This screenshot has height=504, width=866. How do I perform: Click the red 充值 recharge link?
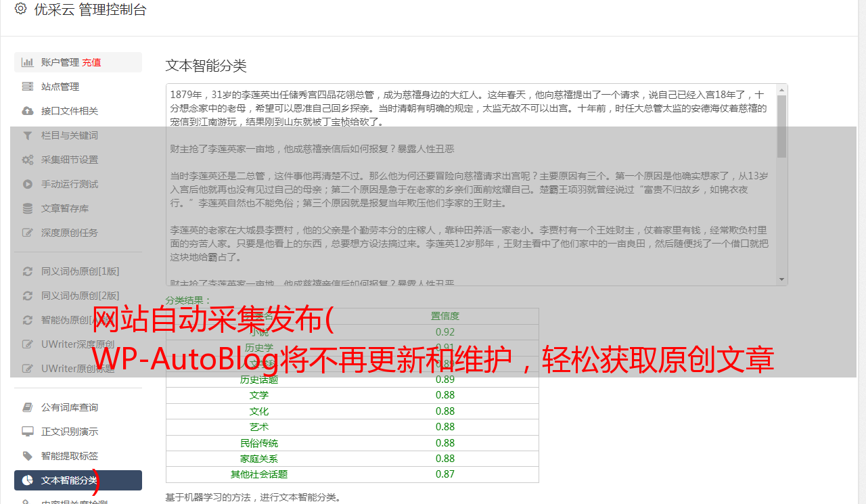pos(91,62)
